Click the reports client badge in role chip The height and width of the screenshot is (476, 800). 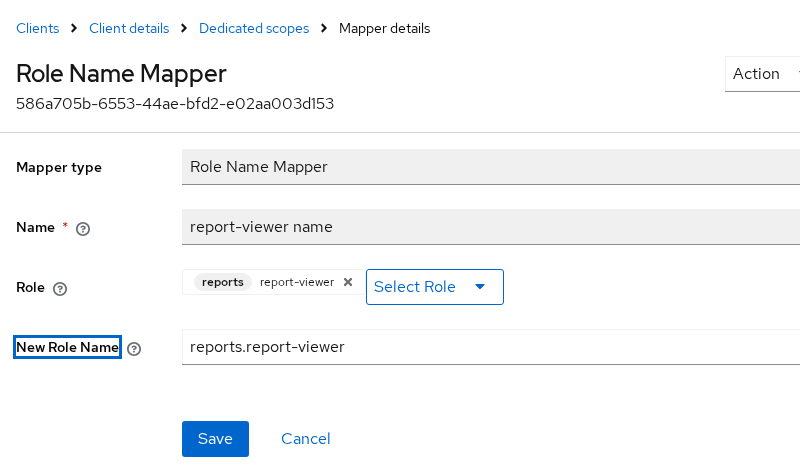[x=222, y=282]
